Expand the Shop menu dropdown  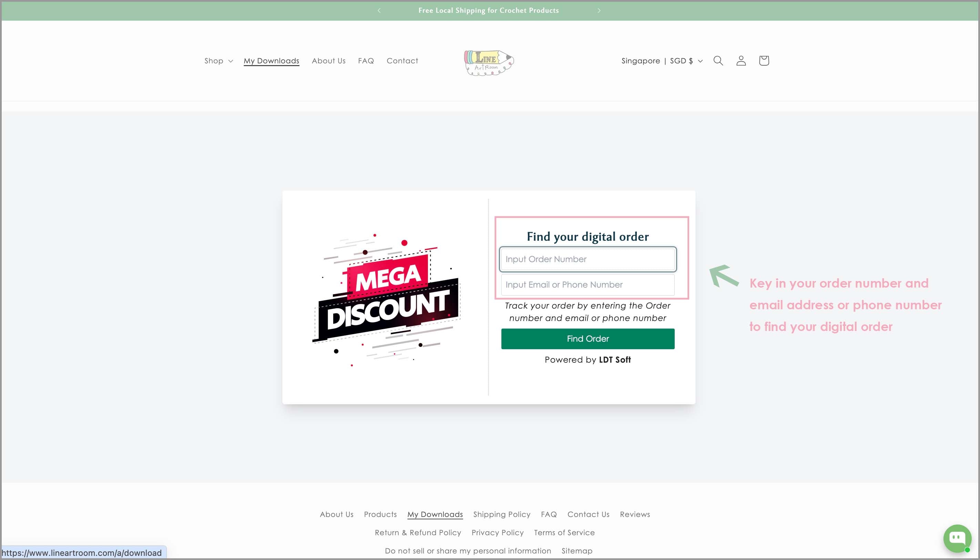pos(218,61)
